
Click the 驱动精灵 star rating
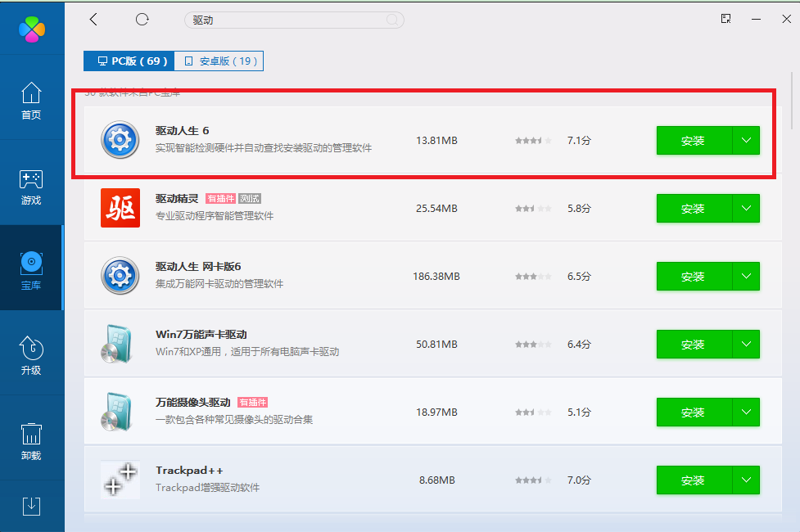pyautogui.click(x=533, y=208)
